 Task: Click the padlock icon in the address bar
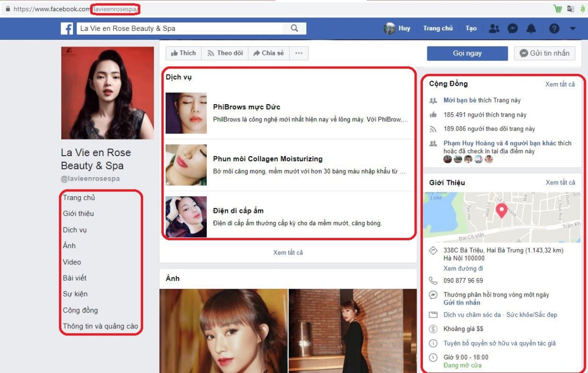tap(7, 9)
